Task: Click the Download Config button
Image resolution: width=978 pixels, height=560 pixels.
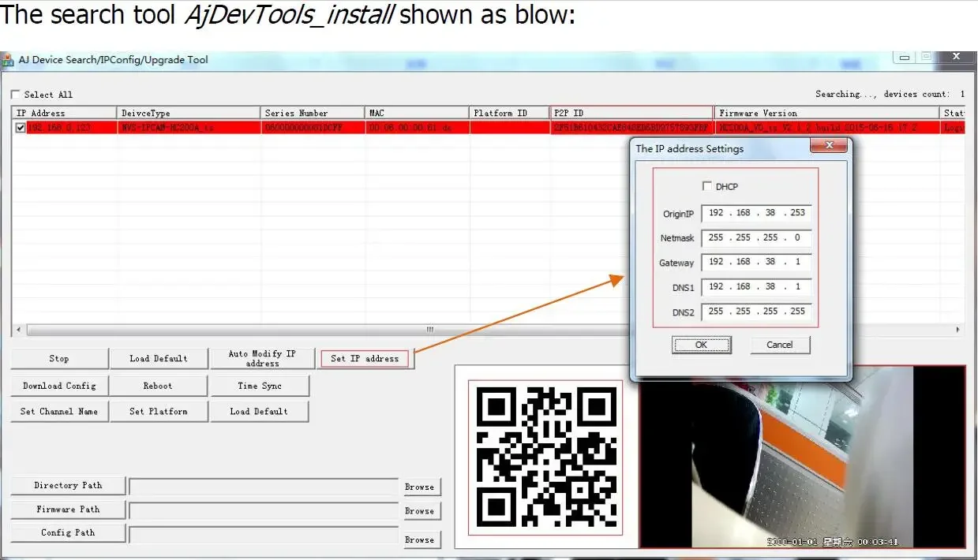Action: tap(59, 386)
